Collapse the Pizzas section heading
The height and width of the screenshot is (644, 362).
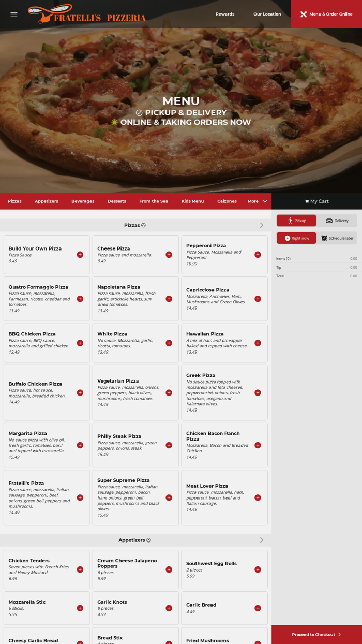(x=135, y=225)
